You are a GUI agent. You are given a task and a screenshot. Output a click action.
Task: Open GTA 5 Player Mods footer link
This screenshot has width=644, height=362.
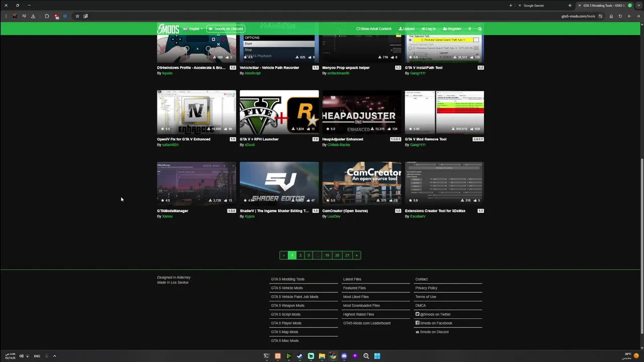(286, 323)
